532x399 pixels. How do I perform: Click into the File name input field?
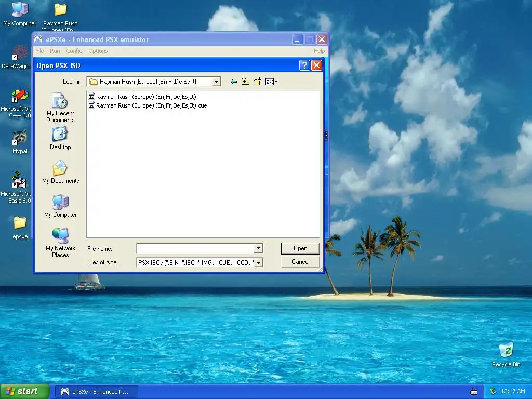point(195,248)
